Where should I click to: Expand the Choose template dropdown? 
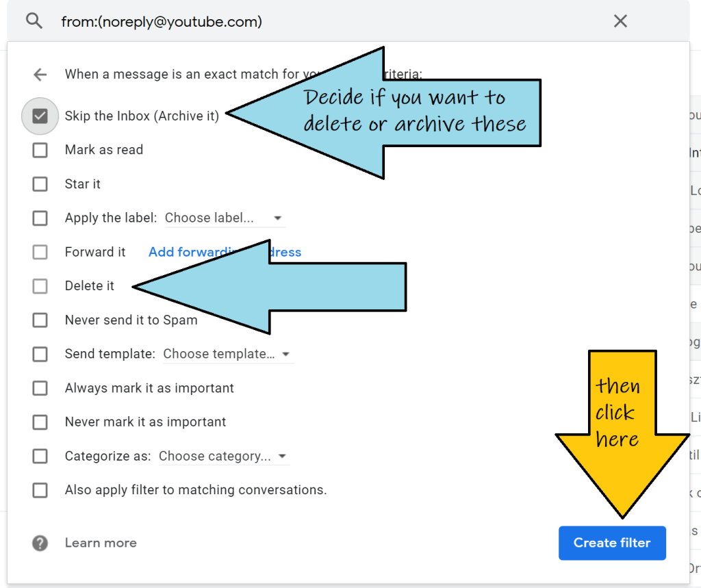click(x=227, y=355)
